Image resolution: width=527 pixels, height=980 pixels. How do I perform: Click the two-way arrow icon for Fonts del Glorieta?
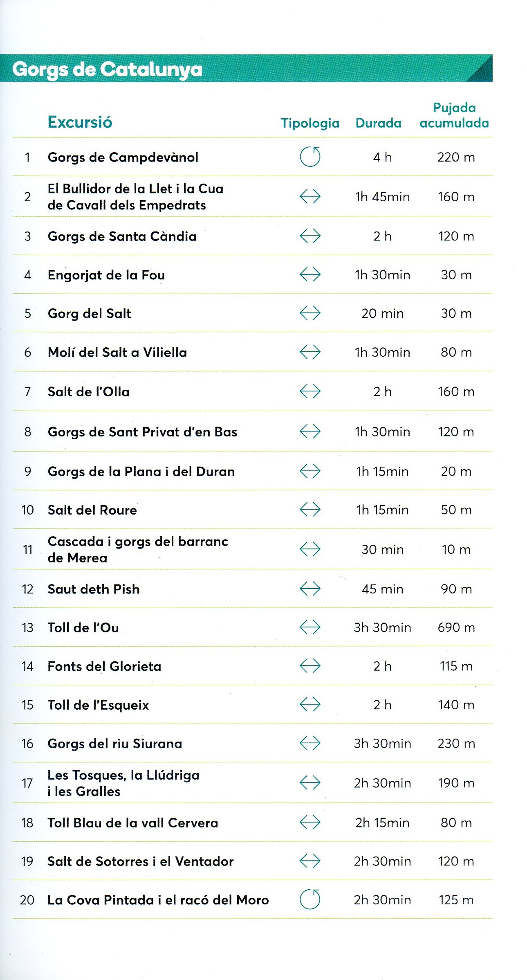tap(310, 666)
